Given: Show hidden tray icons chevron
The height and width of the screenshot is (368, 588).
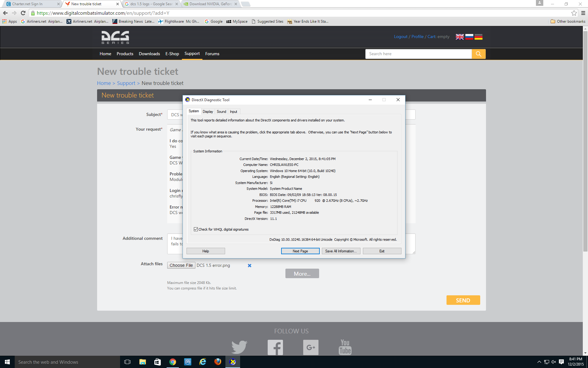Looking at the screenshot, I should [x=539, y=362].
